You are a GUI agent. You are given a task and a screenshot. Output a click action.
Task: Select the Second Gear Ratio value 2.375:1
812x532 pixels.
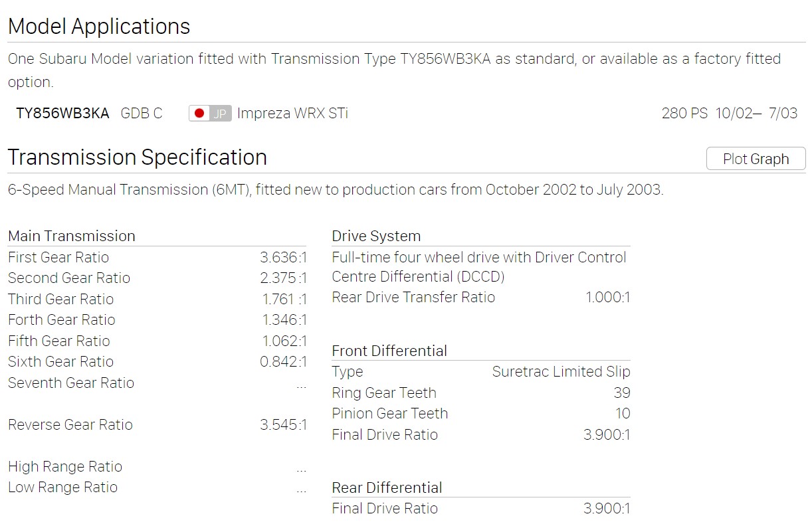[x=284, y=278]
